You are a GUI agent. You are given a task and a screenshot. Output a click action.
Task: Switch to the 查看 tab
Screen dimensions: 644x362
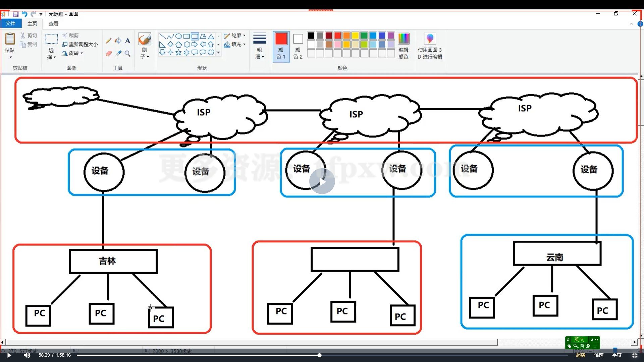(53, 24)
